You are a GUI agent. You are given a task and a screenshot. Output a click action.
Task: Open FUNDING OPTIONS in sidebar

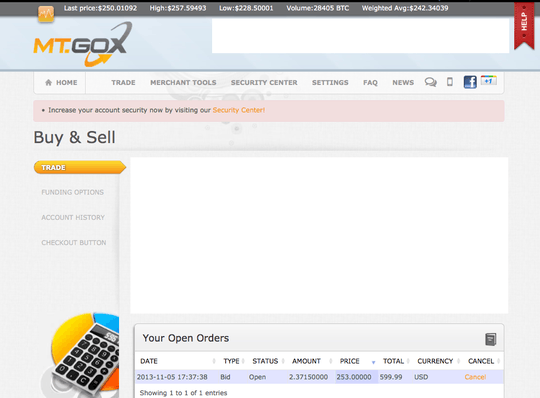(x=72, y=192)
